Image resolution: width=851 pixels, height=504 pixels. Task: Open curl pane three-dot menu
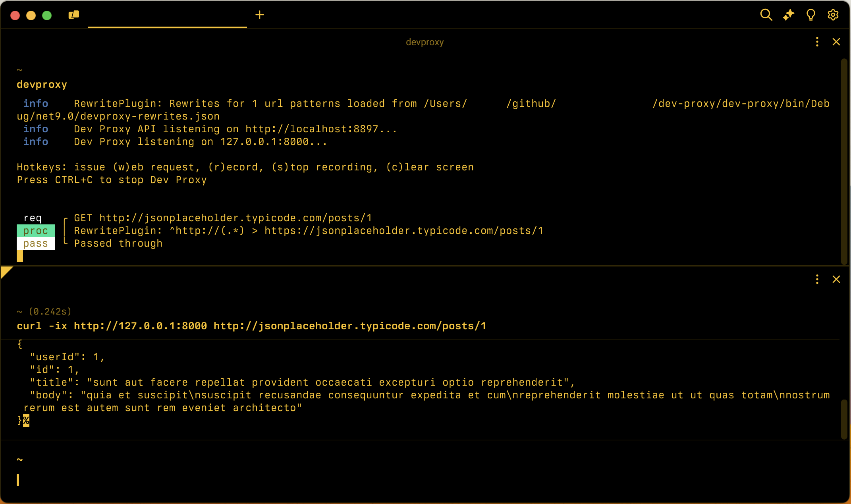coord(817,279)
